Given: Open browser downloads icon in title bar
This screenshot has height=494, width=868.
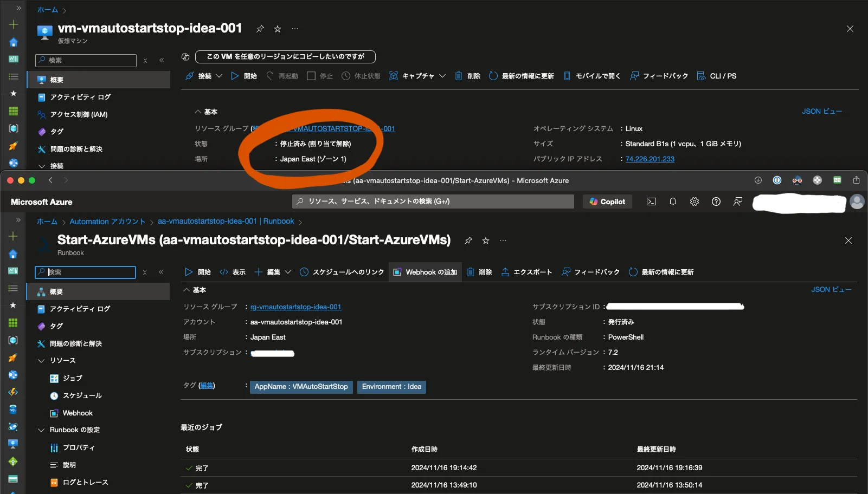Looking at the screenshot, I should coord(758,180).
